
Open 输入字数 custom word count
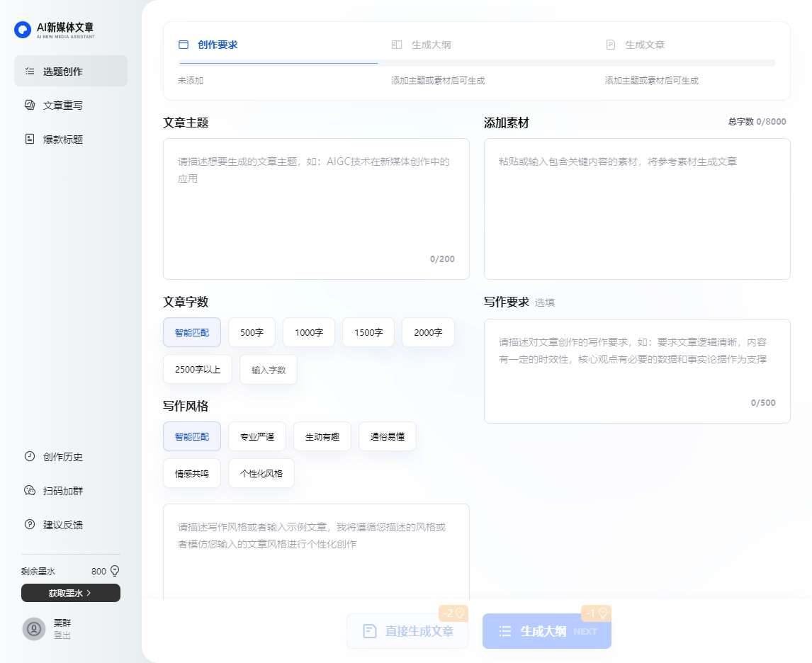point(268,369)
